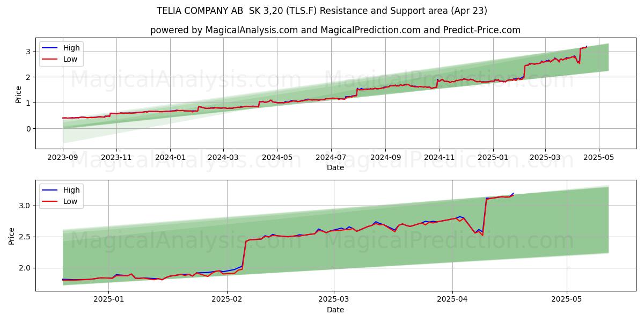
Task: Click the bottom chart '2025-04' tick label
Action: [452, 300]
